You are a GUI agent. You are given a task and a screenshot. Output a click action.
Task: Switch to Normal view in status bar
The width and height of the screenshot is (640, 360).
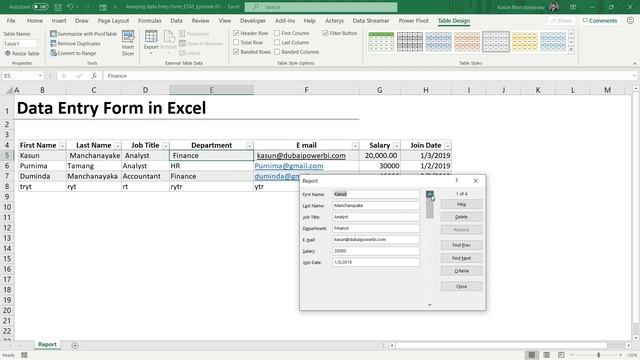[x=531, y=355]
